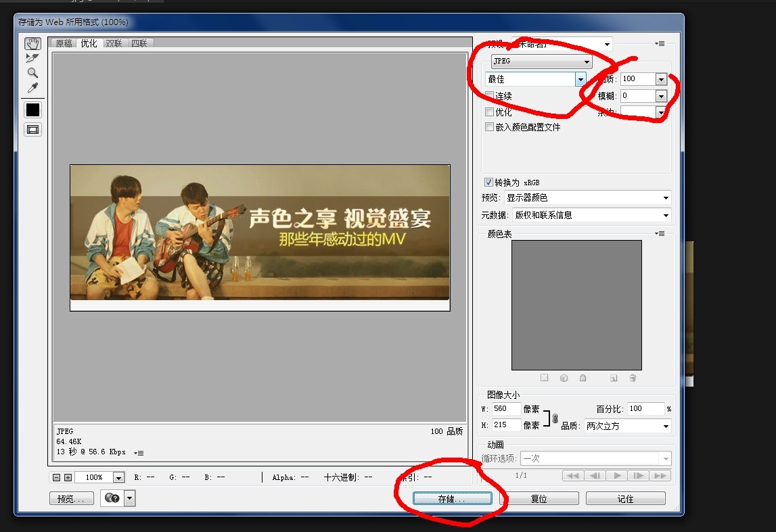The width and height of the screenshot is (776, 532).
Task: Open the 颜色表 panel menu icon
Action: click(660, 233)
